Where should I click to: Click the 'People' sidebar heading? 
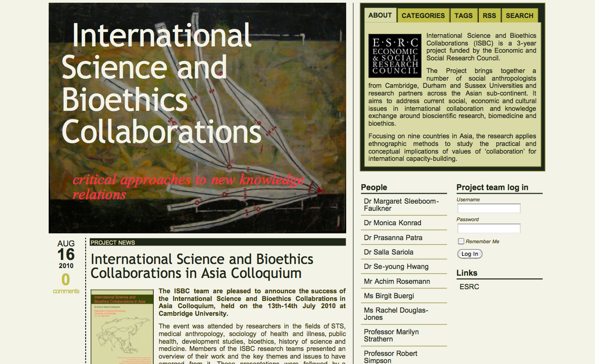point(374,187)
